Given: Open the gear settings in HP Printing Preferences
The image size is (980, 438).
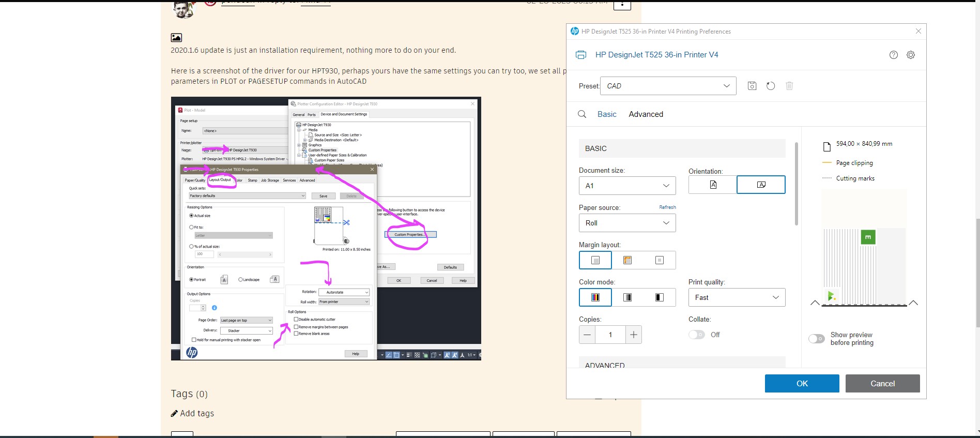Looking at the screenshot, I should 911,55.
